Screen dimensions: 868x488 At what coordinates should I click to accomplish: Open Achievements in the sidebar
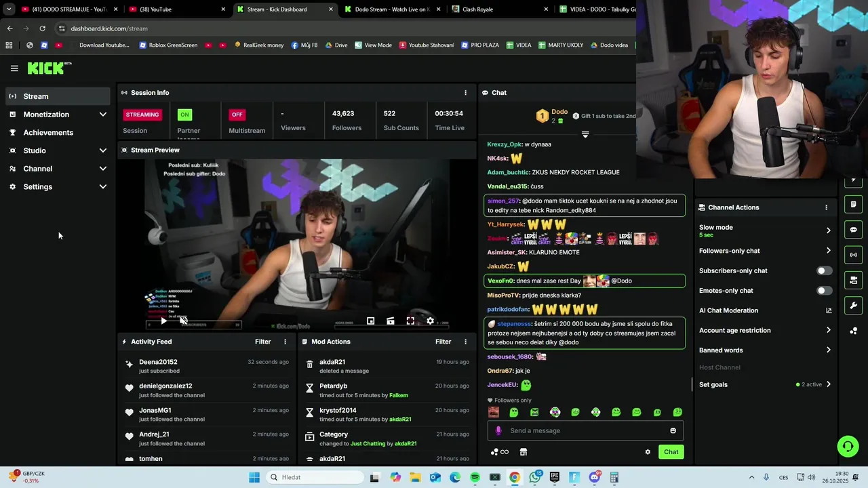pos(58,133)
